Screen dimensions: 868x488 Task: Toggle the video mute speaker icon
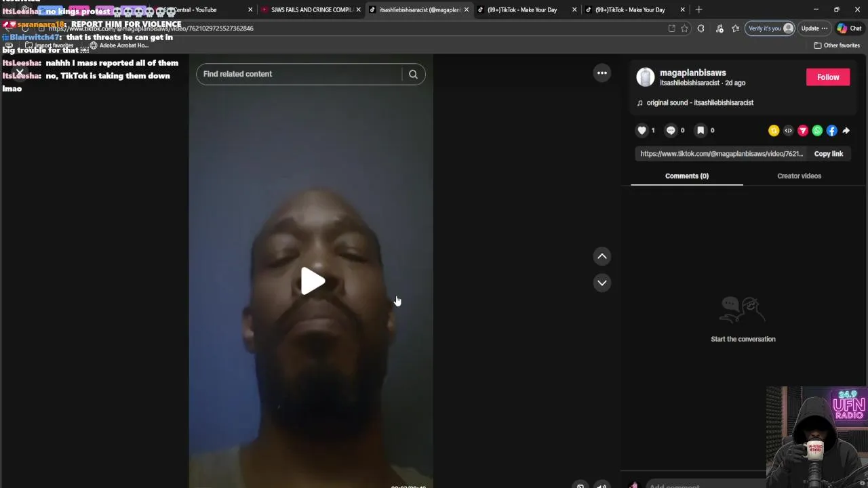click(x=601, y=485)
